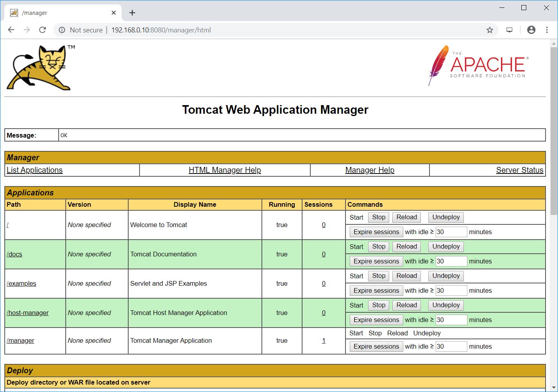Expire sessions for Welcome to Tomcat
This screenshot has width=558, height=392.
376,232
